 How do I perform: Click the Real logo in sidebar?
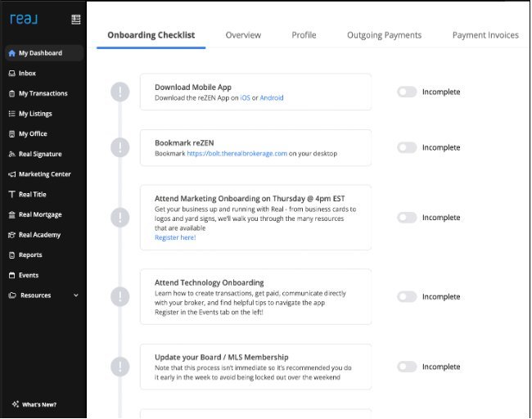(x=24, y=19)
